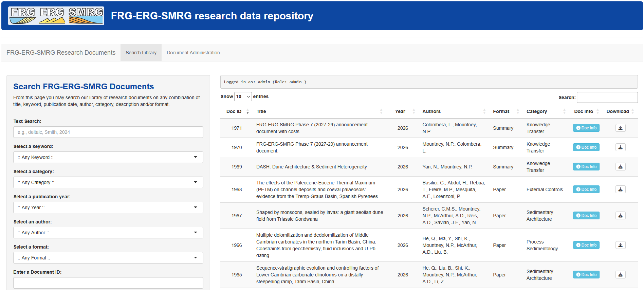Sort table by Title column arrows
The width and height of the screenshot is (644, 290).
[x=381, y=111]
